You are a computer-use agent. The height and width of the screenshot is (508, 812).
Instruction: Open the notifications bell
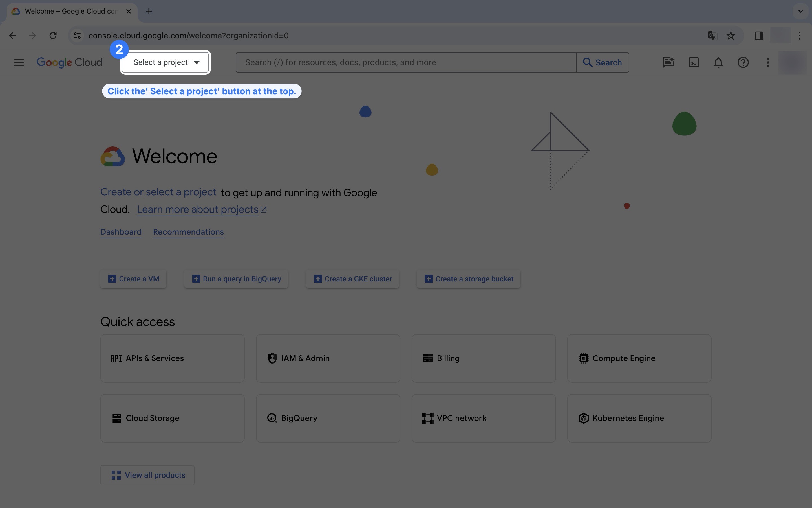pyautogui.click(x=718, y=62)
